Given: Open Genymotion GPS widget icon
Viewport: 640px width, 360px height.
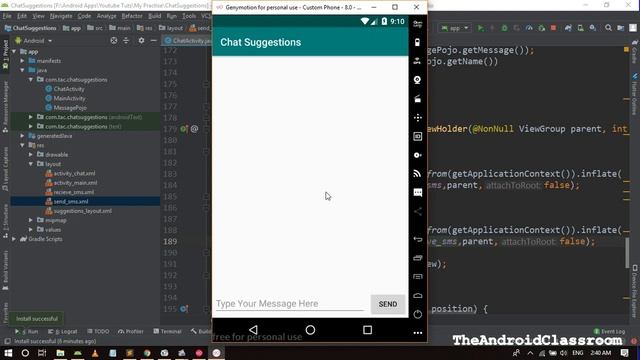Looking at the screenshot, I should (417, 61).
